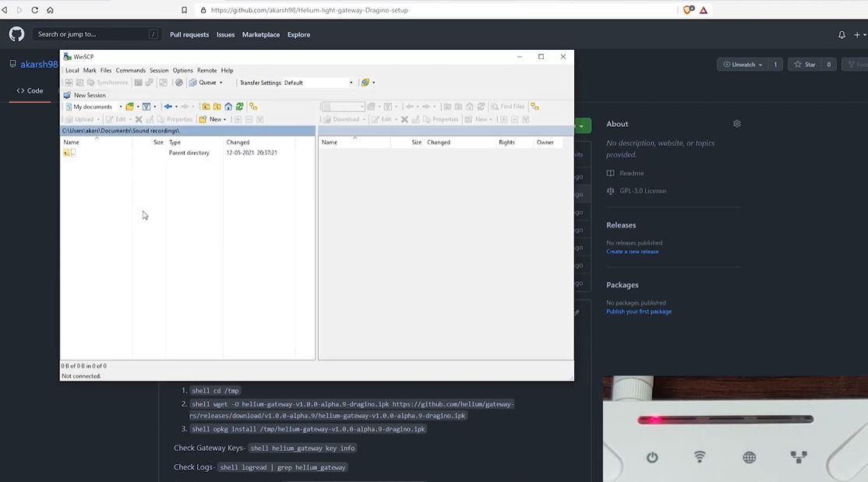Click the local Delete X icon
Viewport: 868px width, 482px height.
tap(139, 120)
